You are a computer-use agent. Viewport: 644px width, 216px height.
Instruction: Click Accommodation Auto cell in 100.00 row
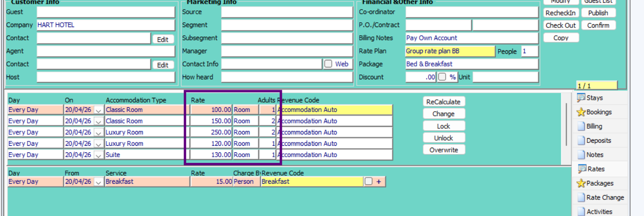tap(335, 110)
